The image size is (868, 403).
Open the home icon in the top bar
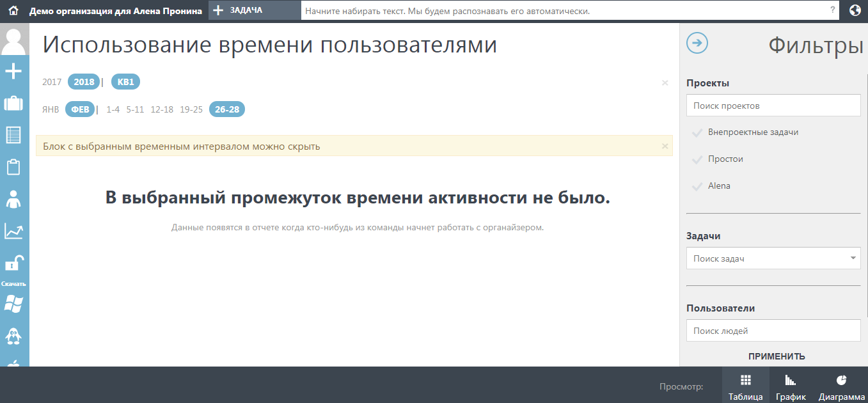(13, 11)
